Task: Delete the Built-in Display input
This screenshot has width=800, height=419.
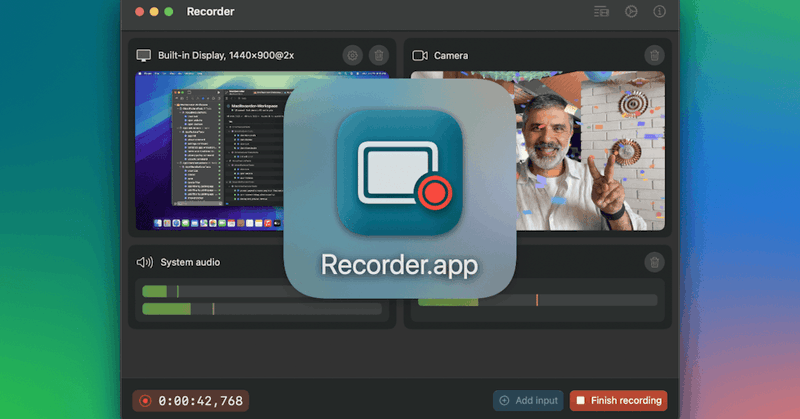Action: coord(379,55)
